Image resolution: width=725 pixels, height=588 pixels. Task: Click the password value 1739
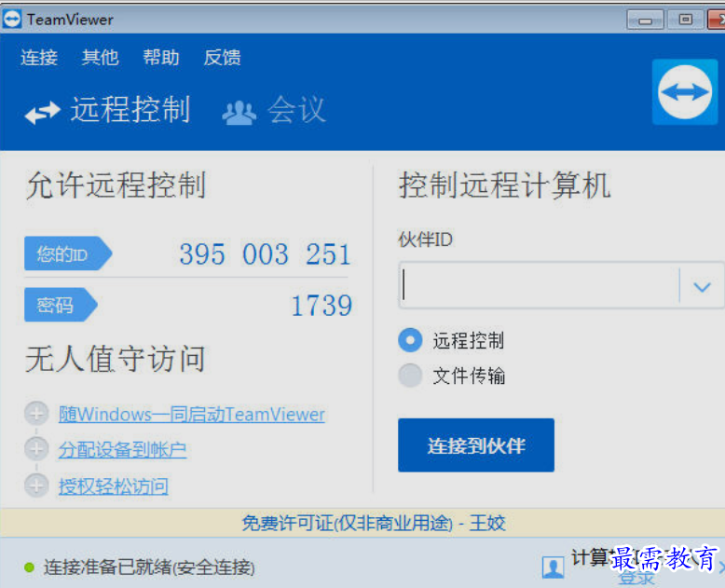(x=321, y=306)
